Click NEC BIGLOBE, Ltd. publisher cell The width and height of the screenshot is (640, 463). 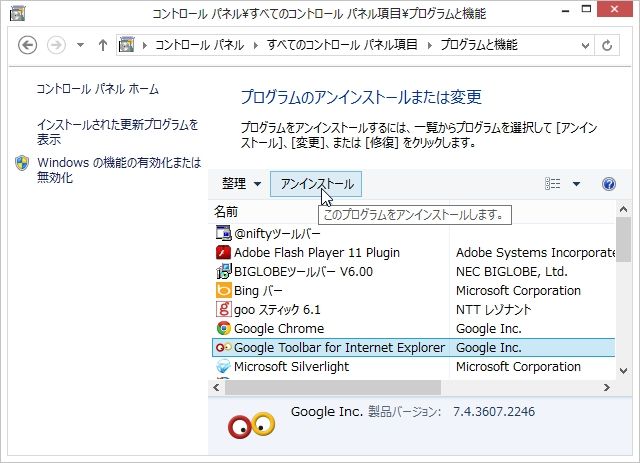(512, 272)
